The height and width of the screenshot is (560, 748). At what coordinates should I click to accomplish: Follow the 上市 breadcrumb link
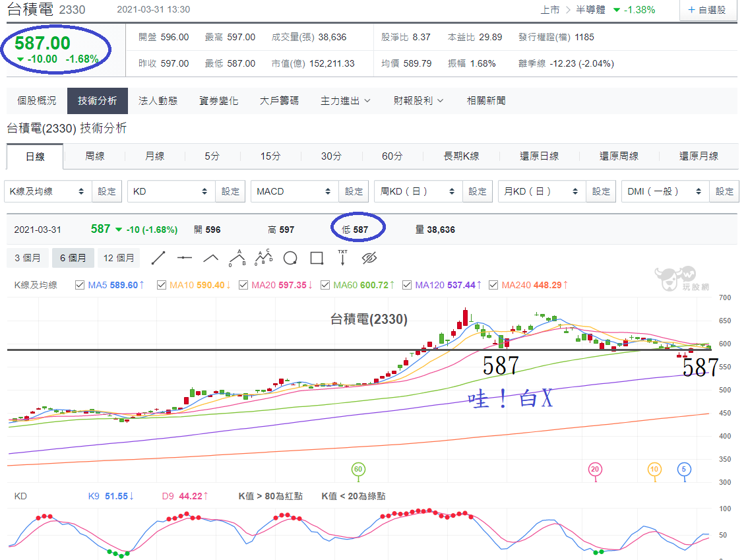click(550, 10)
